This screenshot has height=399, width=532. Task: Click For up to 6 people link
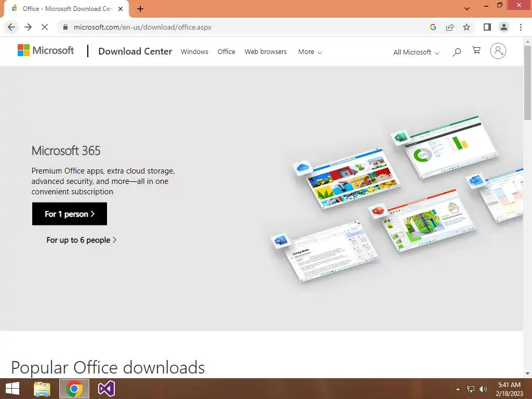coord(82,240)
